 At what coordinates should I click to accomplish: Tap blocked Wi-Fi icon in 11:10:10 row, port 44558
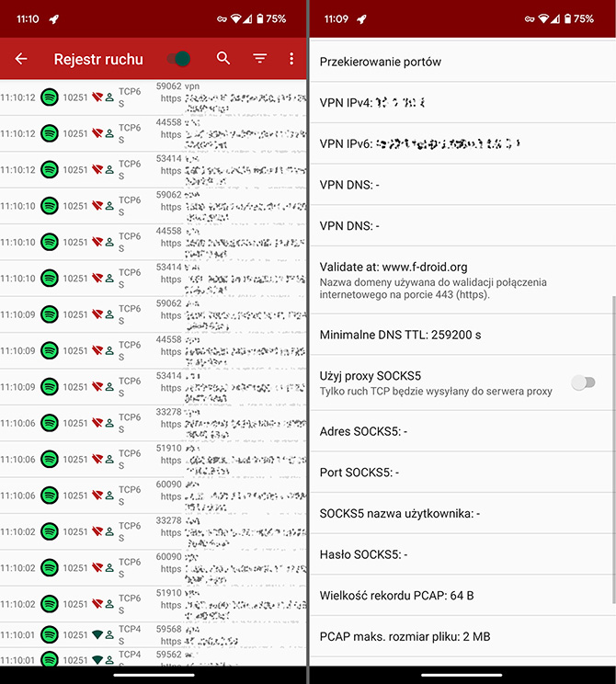tap(97, 242)
